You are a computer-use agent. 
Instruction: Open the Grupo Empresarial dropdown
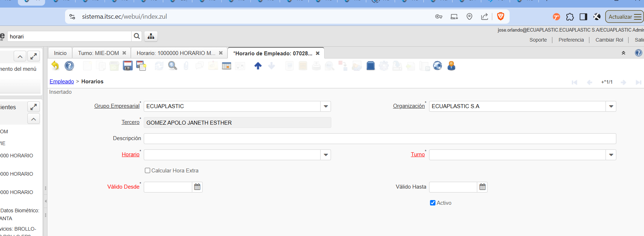click(326, 106)
